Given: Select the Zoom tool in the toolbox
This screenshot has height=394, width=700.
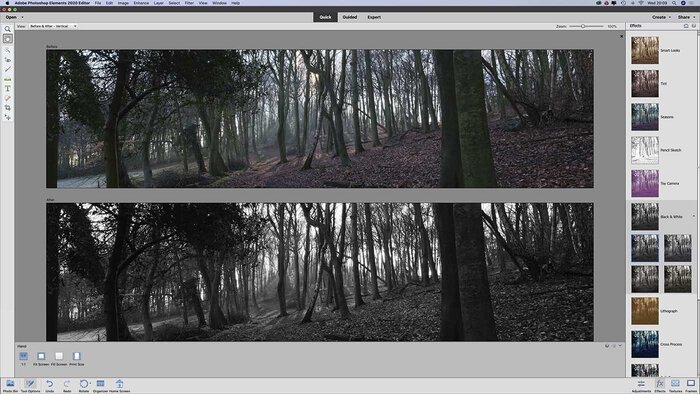Looking at the screenshot, I should coord(8,29).
